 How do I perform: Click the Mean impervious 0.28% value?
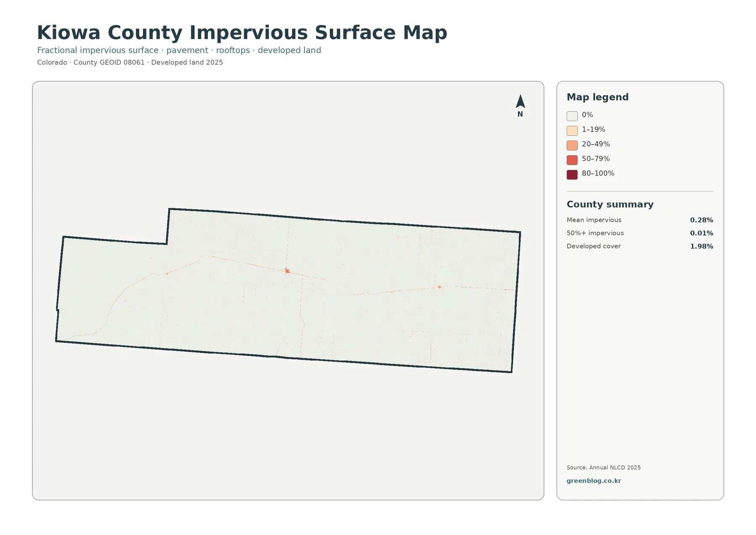[701, 220]
